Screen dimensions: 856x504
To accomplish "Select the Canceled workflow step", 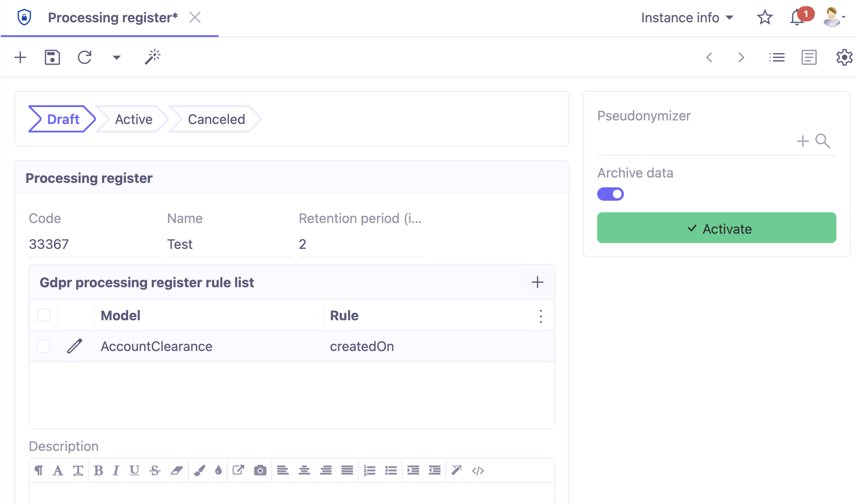I will point(216,119).
